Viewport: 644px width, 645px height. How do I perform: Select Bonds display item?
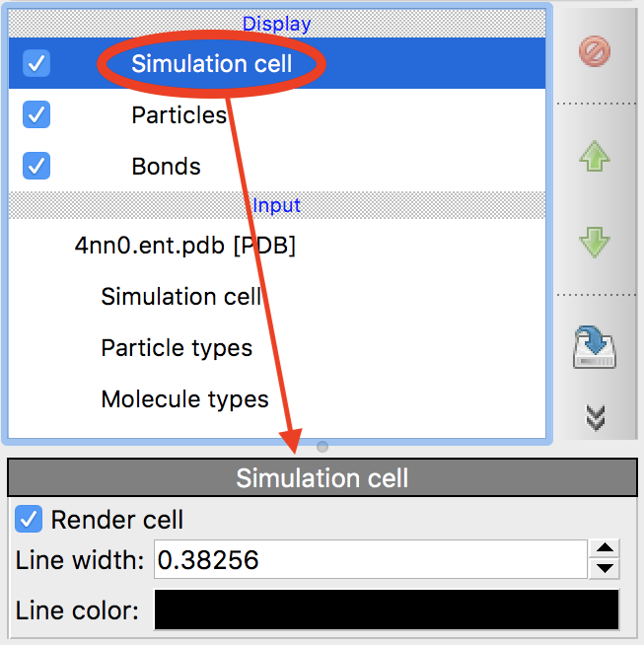click(x=166, y=167)
